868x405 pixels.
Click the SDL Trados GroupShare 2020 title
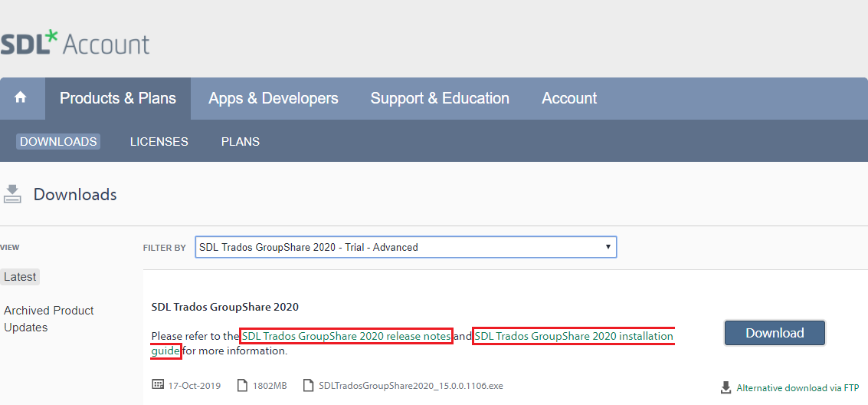point(224,307)
